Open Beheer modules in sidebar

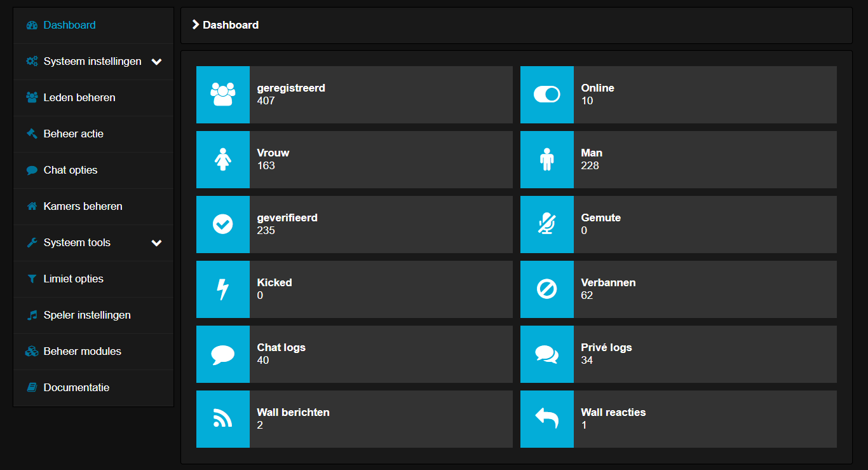82,352
